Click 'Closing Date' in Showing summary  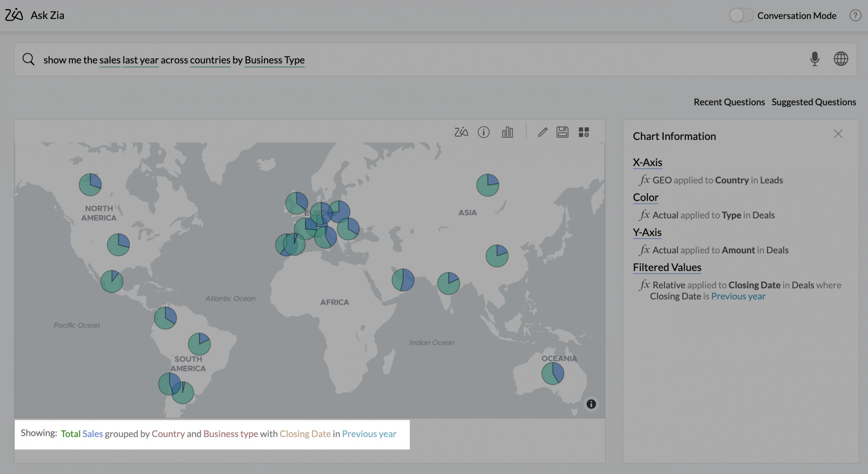(x=305, y=434)
